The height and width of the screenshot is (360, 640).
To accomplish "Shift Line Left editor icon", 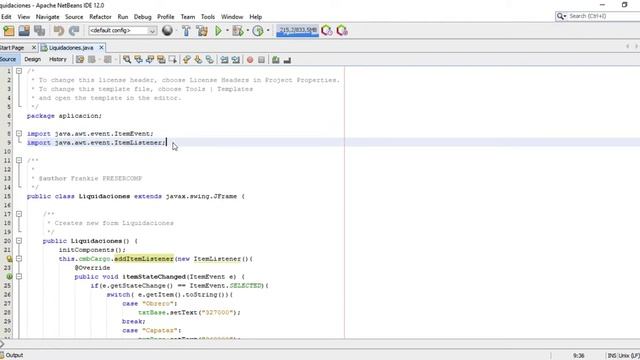I will [224, 60].
